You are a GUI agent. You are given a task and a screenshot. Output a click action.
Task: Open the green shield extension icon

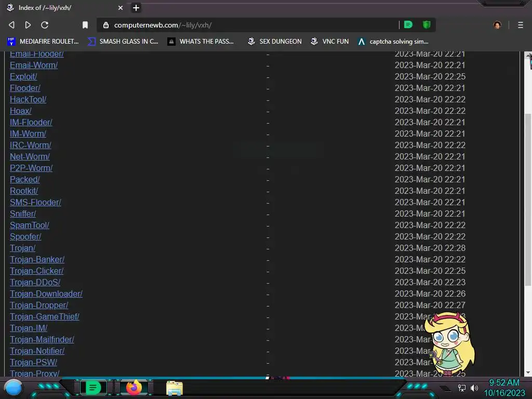point(427,25)
